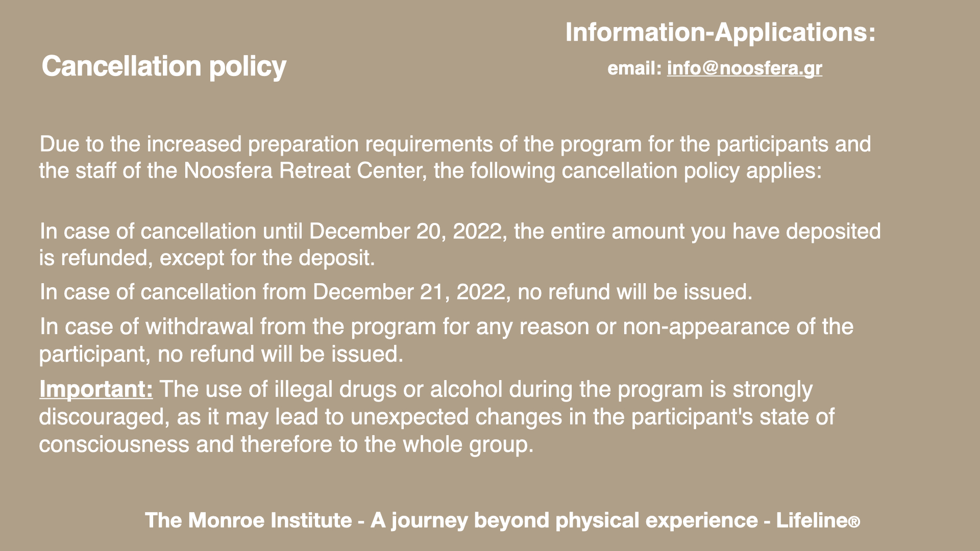The height and width of the screenshot is (551, 980).
Task: Click the "Cancellation policy" heading
Action: pyautogui.click(x=164, y=66)
